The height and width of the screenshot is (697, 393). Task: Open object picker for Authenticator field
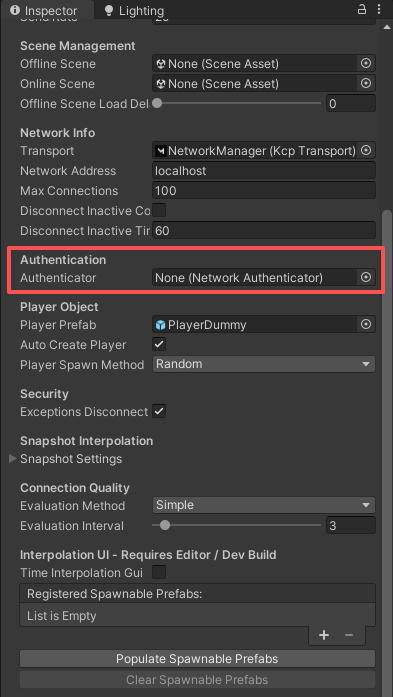point(365,277)
